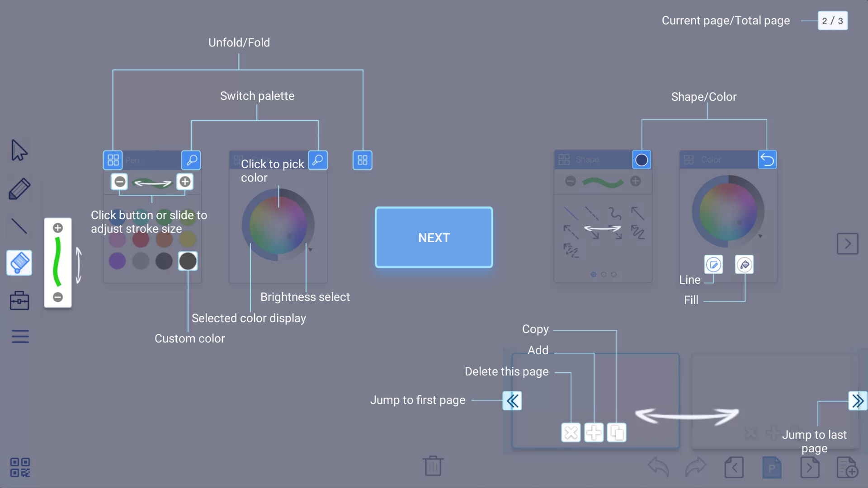Open the QR code share icon
The height and width of the screenshot is (488, 868).
point(20,467)
